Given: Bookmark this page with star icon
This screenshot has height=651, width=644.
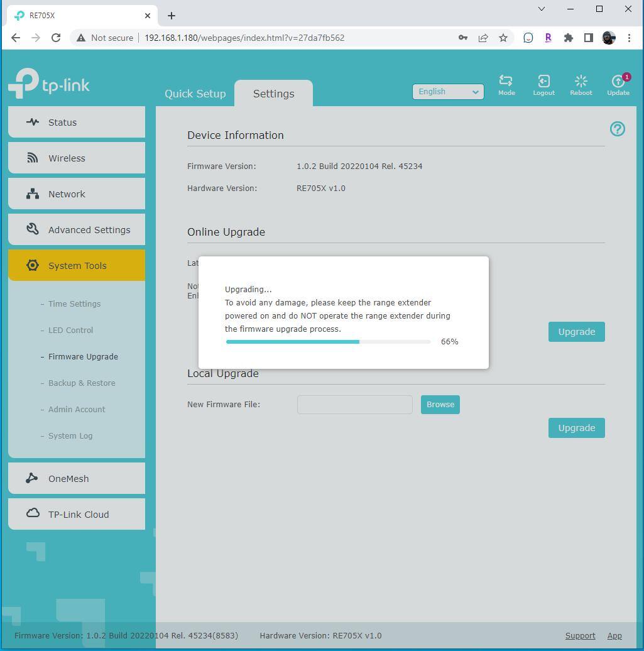Looking at the screenshot, I should pyautogui.click(x=503, y=38).
